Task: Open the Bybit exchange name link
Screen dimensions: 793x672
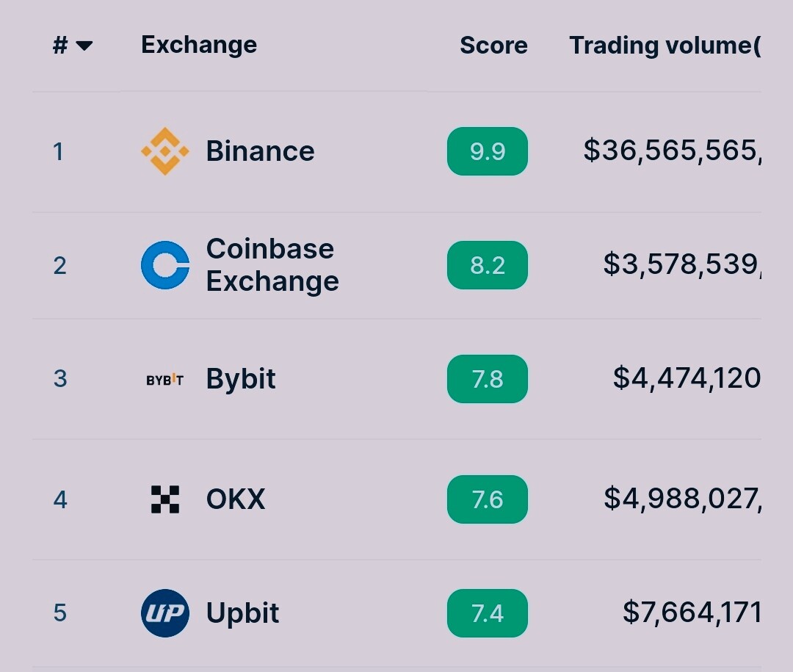Action: click(241, 379)
